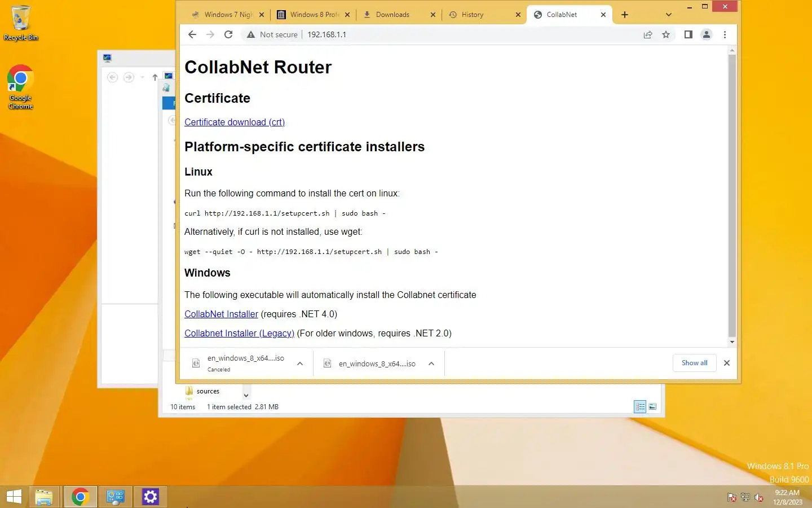Open Certificate download (crt) link
The image size is (812, 508).
pyautogui.click(x=235, y=122)
